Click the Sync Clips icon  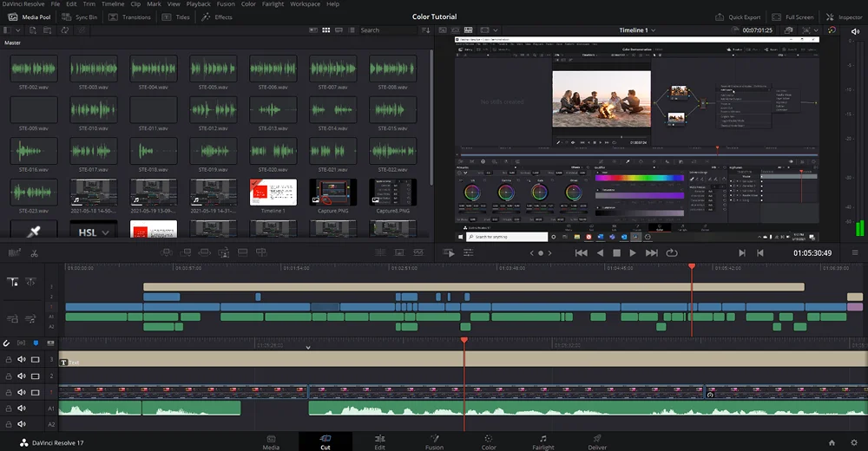[65, 30]
